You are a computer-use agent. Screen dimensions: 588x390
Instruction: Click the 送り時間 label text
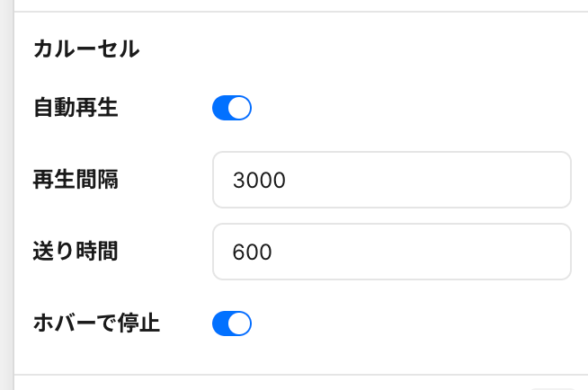pos(76,252)
